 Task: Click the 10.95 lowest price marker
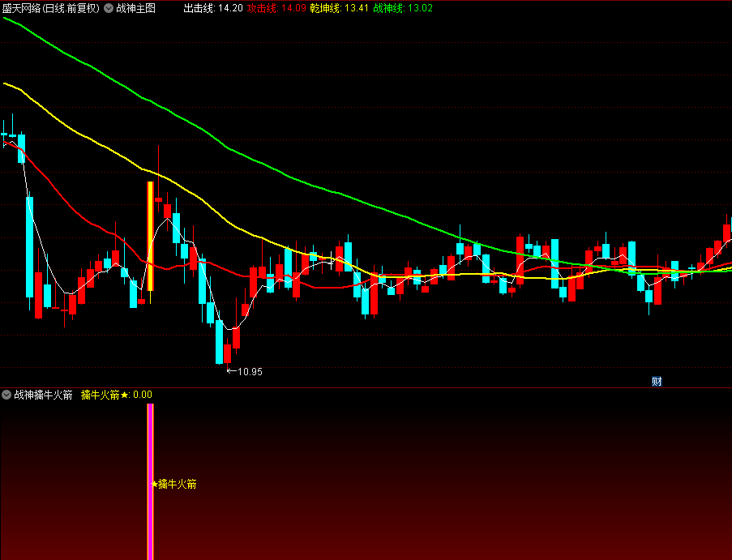pyautogui.click(x=245, y=372)
